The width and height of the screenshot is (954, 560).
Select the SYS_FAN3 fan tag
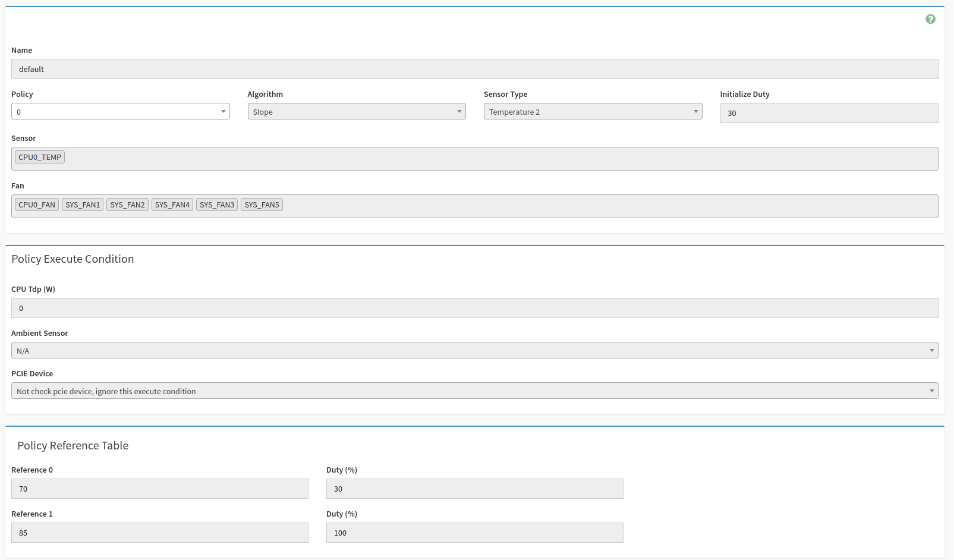(217, 205)
